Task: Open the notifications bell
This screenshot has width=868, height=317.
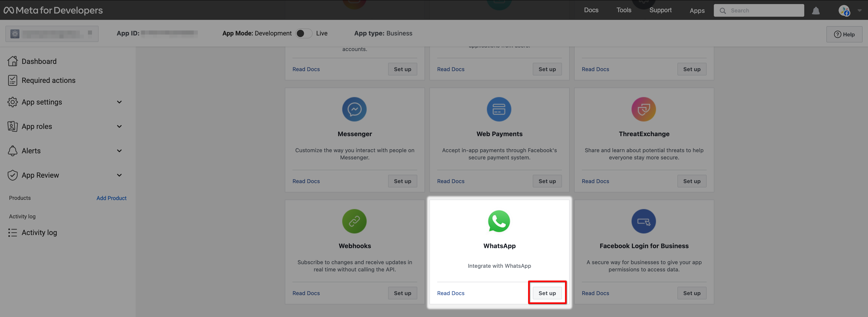Action: click(x=816, y=11)
